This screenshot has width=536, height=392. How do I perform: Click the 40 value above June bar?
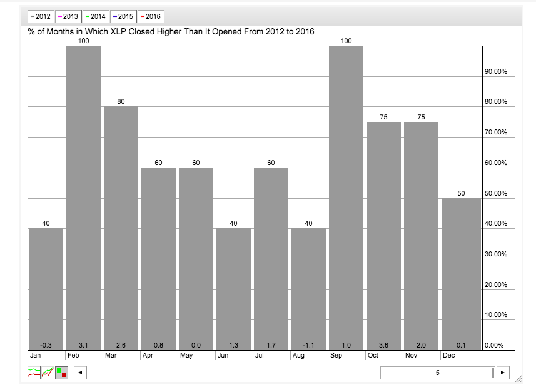click(233, 224)
